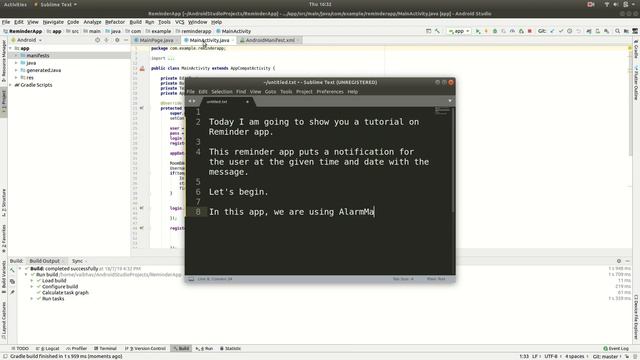
Task: Switch to the AndroidManifest.xml editor tab
Action: coord(270,40)
